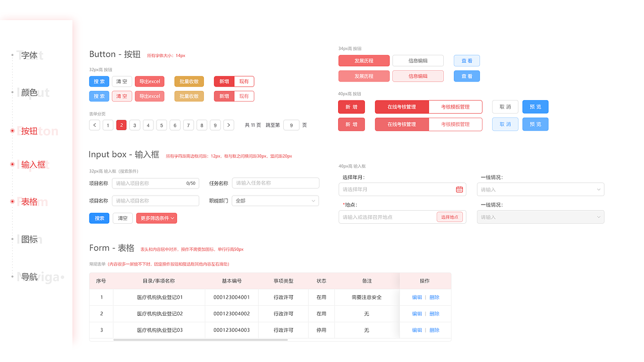Click the 选择地点 button in address field

point(449,217)
